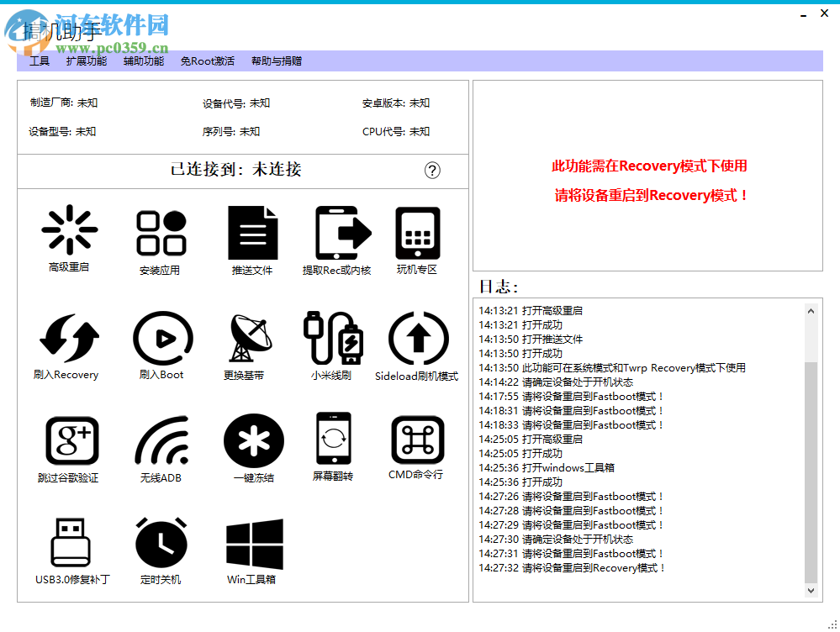Open the 高级重启 advanced reboot tool

coord(69,238)
